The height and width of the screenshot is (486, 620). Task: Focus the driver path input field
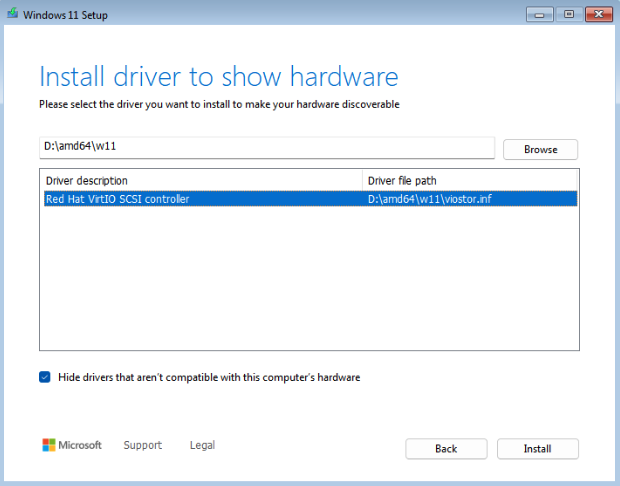coord(267,148)
